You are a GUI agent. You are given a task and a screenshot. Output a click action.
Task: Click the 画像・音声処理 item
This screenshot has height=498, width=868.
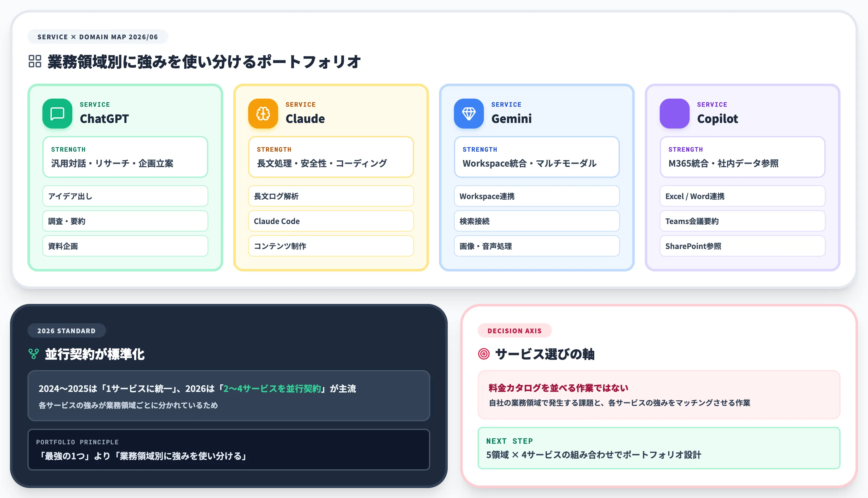click(x=537, y=246)
